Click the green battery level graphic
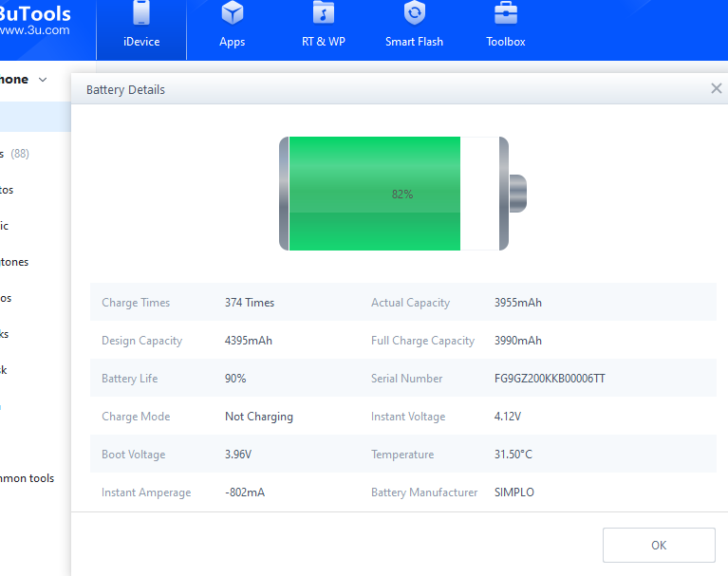The width and height of the screenshot is (728, 576). pyautogui.click(x=374, y=194)
